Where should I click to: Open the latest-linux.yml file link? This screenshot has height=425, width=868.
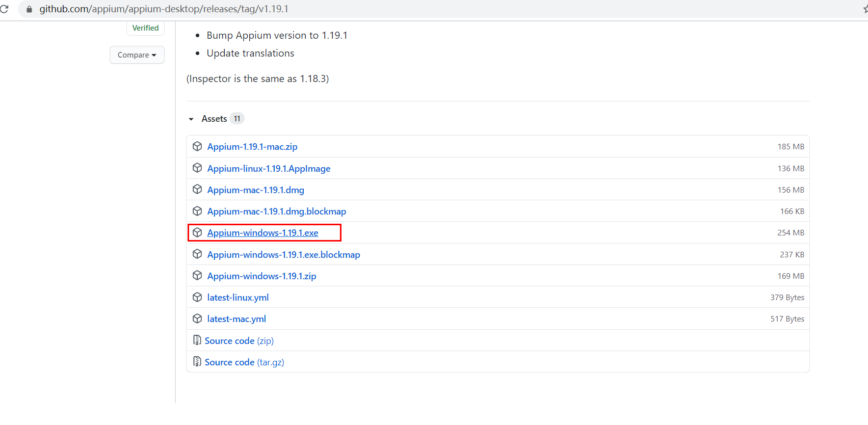tap(238, 298)
